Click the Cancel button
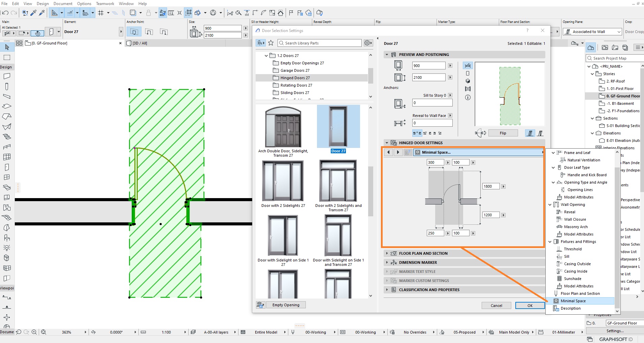The height and width of the screenshot is (343, 644). pos(496,305)
